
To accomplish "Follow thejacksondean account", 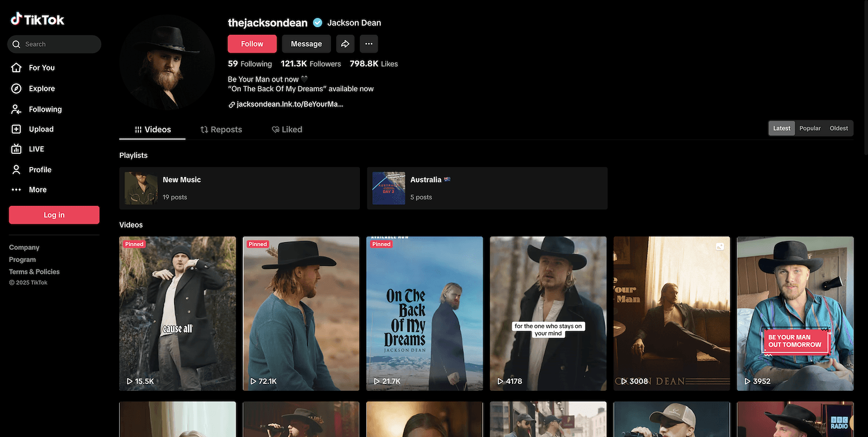I will [x=252, y=44].
